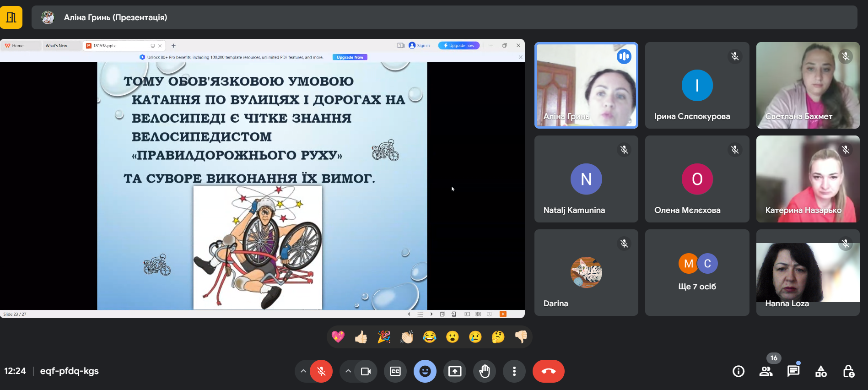Viewport: 868px width, 390px height.
Task: Open host controls lock icon
Action: click(848, 371)
